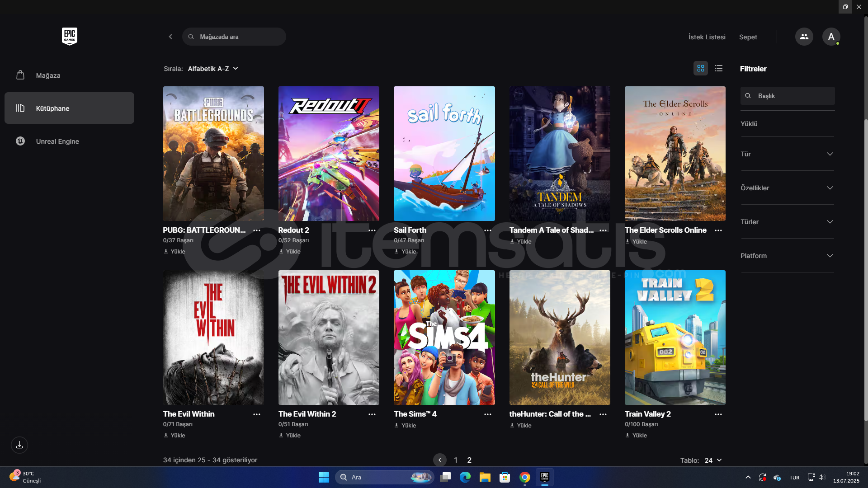Screen dimensions: 868x488
Task: Open more options for Sail Forth
Action: click(x=488, y=230)
